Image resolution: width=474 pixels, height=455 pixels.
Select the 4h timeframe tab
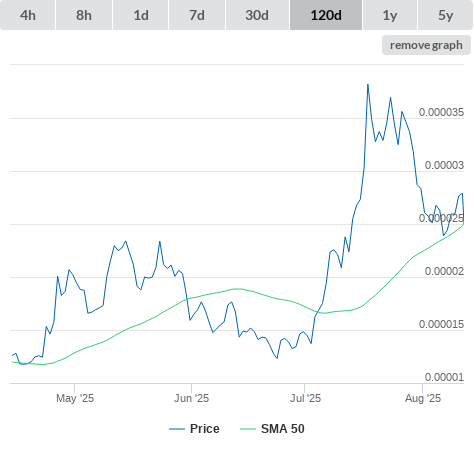click(x=28, y=15)
